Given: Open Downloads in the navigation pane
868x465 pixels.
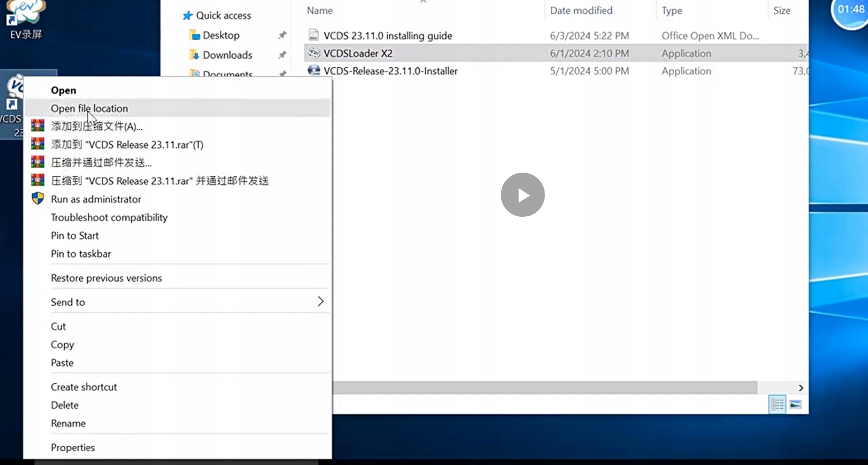Looking at the screenshot, I should click(228, 54).
